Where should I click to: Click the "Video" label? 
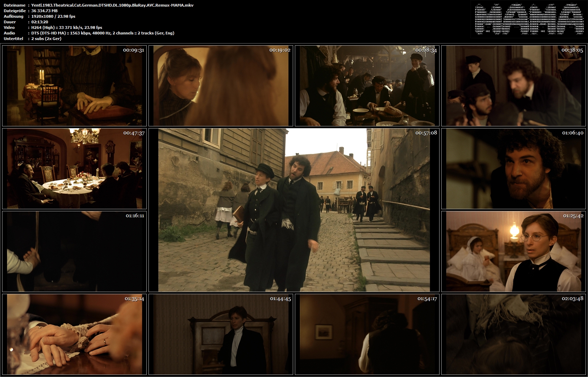click(x=9, y=28)
